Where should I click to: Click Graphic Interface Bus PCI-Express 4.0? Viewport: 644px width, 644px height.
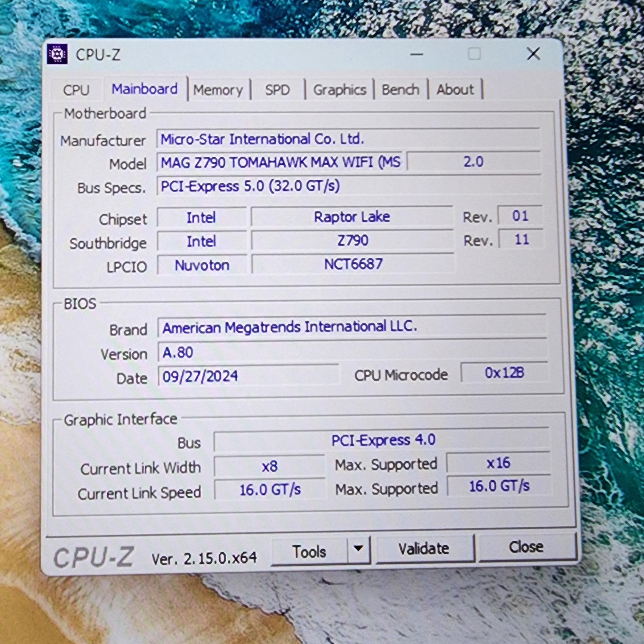coord(382,441)
